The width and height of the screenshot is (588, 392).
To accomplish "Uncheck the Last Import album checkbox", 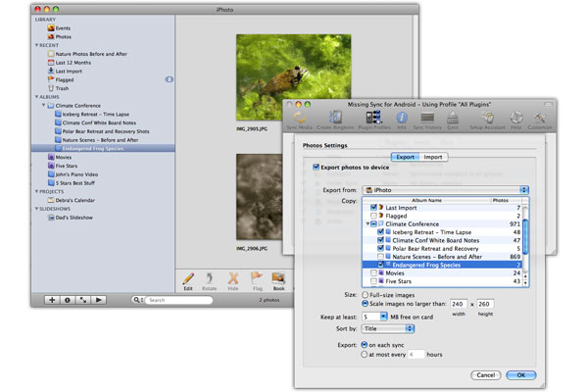I will click(373, 208).
